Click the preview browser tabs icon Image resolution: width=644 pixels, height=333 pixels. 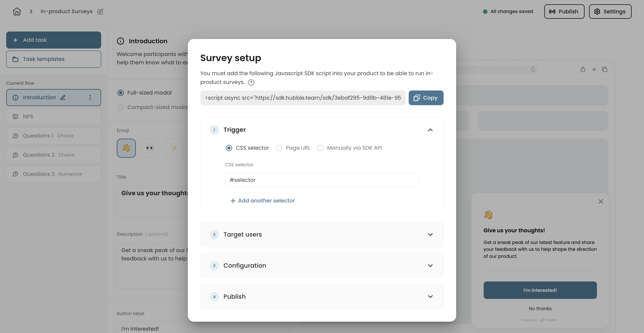605,69
